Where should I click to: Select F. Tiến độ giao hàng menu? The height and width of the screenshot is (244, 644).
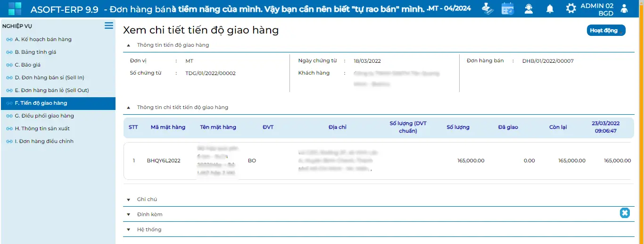[58, 103]
